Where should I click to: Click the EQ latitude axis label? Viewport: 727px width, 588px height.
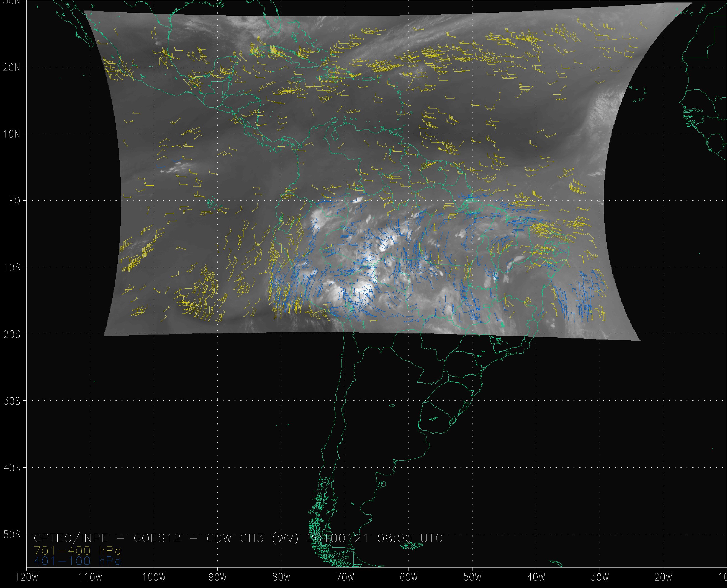tap(15, 201)
